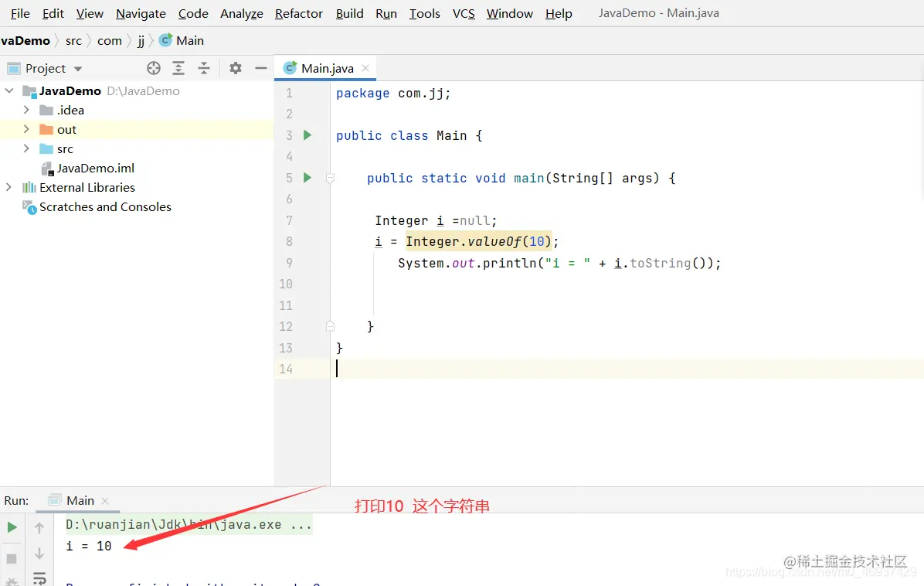Click the java.exe command line in console
Viewport: 924px width, 586px height.
(x=189, y=525)
